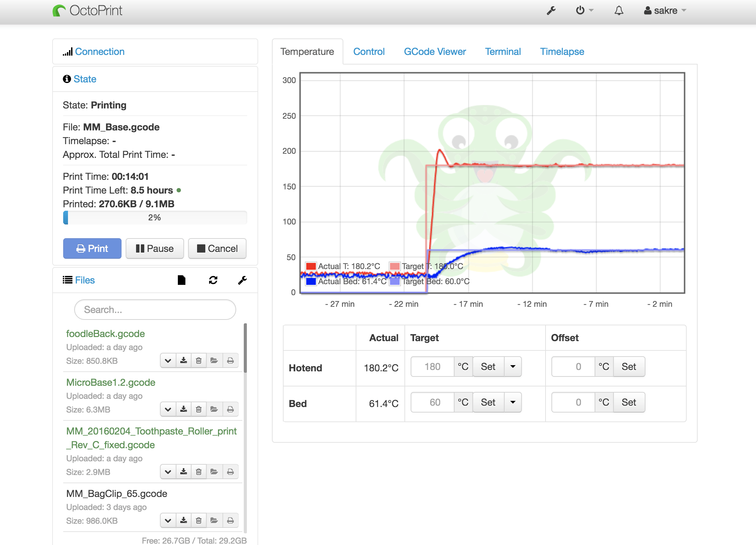Open the sakre user menu
This screenshot has height=545, width=756.
665,11
